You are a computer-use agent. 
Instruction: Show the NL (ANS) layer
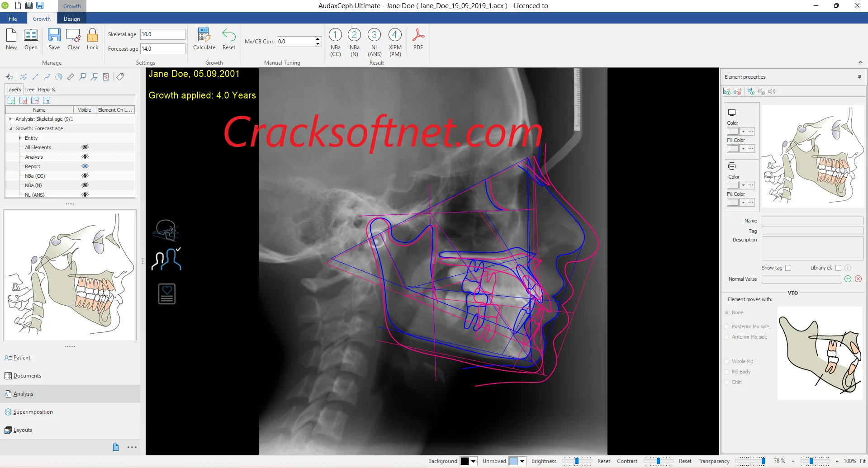pos(85,194)
